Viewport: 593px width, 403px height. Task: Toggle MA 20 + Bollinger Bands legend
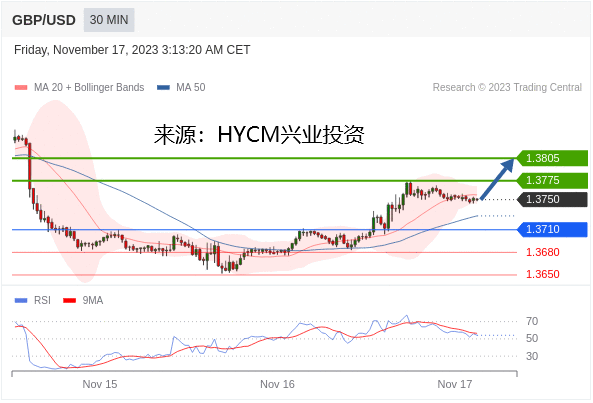[x=79, y=87]
